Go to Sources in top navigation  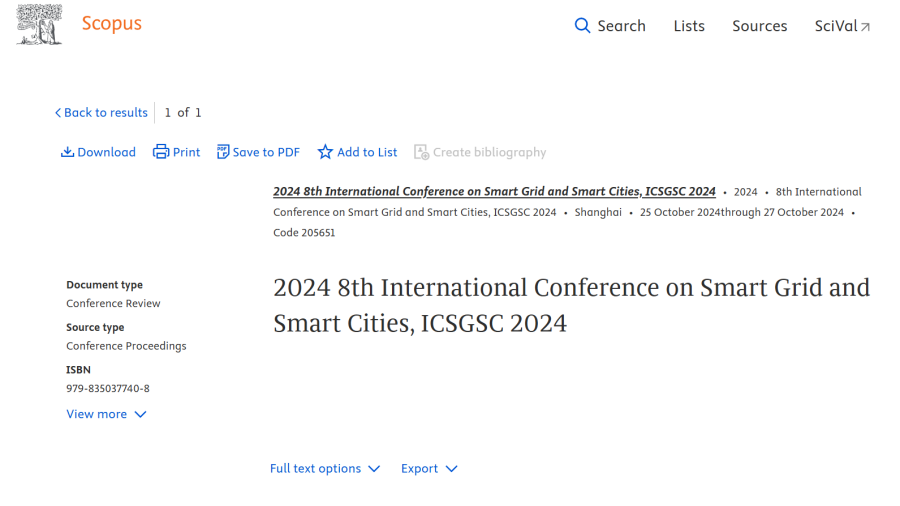(x=759, y=26)
